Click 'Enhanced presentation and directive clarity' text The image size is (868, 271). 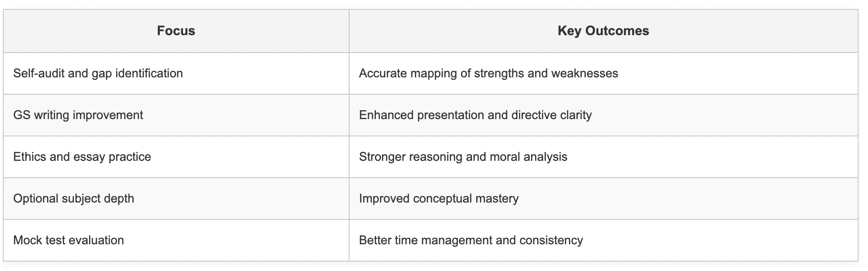475,115
